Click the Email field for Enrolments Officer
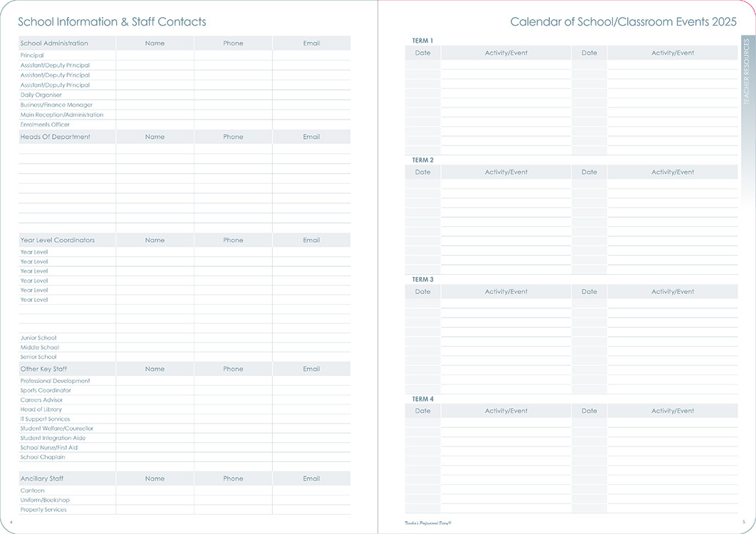The height and width of the screenshot is (534, 756). [x=311, y=125]
